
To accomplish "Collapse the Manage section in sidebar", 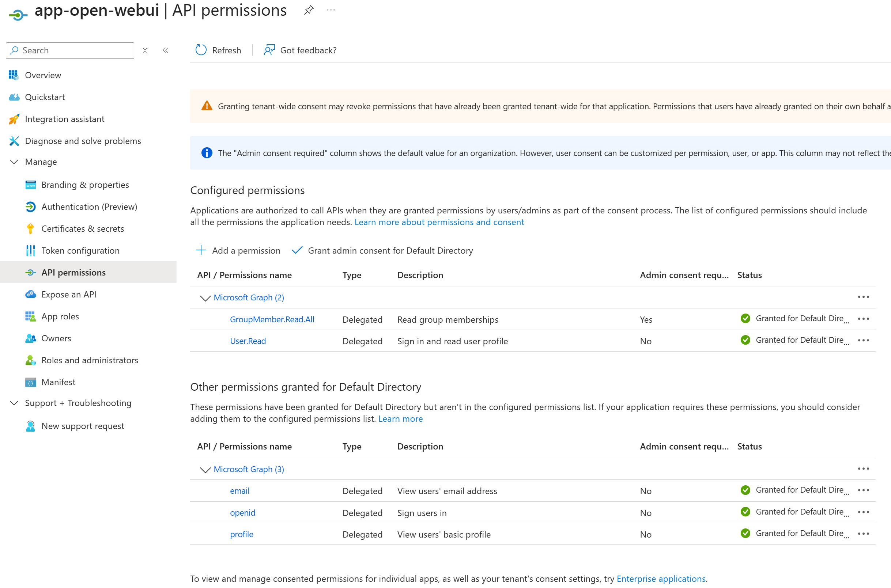I will point(14,162).
